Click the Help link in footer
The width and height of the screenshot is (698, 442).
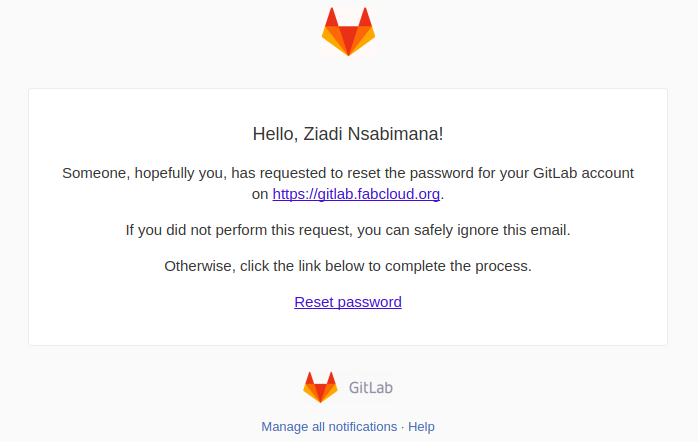point(421,427)
